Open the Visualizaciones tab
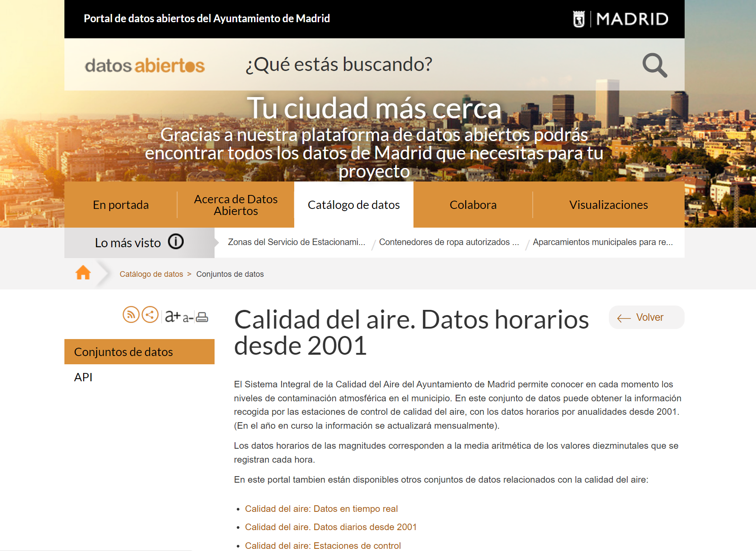The height and width of the screenshot is (551, 756). coord(608,205)
